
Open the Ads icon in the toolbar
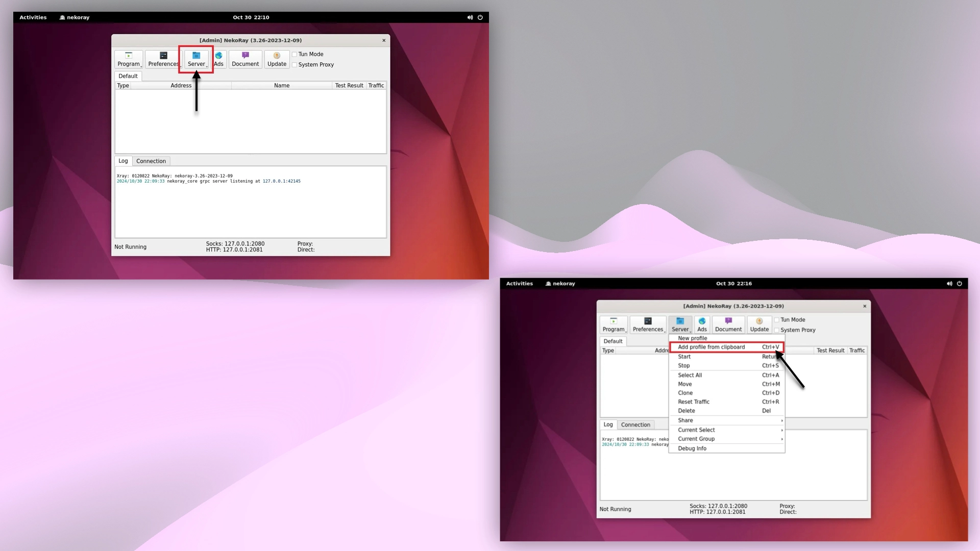point(219,59)
